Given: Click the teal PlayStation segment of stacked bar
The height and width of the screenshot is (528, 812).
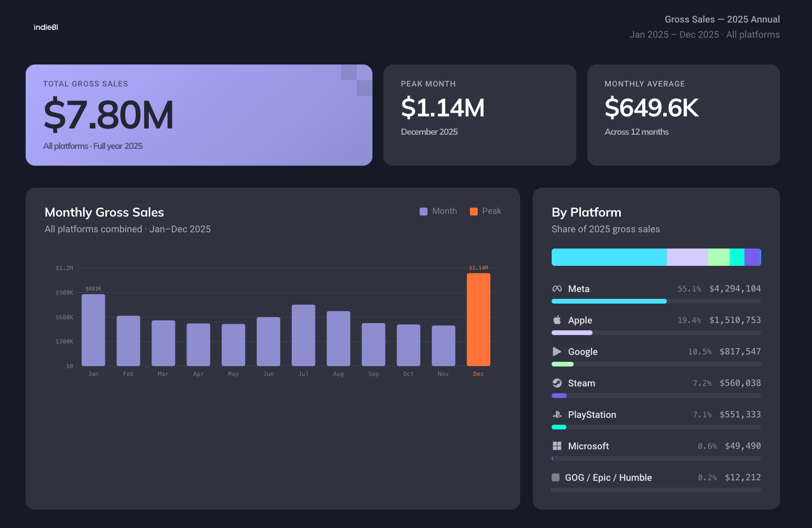Looking at the screenshot, I should click(x=737, y=257).
